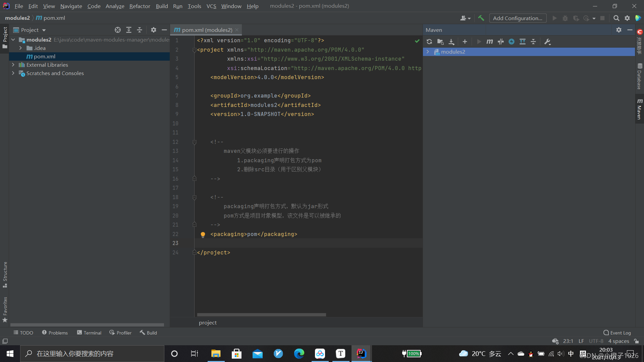Open Favorites side tool window

(x=5, y=309)
